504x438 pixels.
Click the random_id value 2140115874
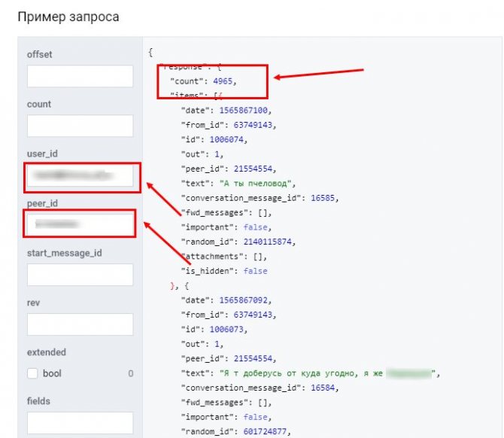coord(268,242)
